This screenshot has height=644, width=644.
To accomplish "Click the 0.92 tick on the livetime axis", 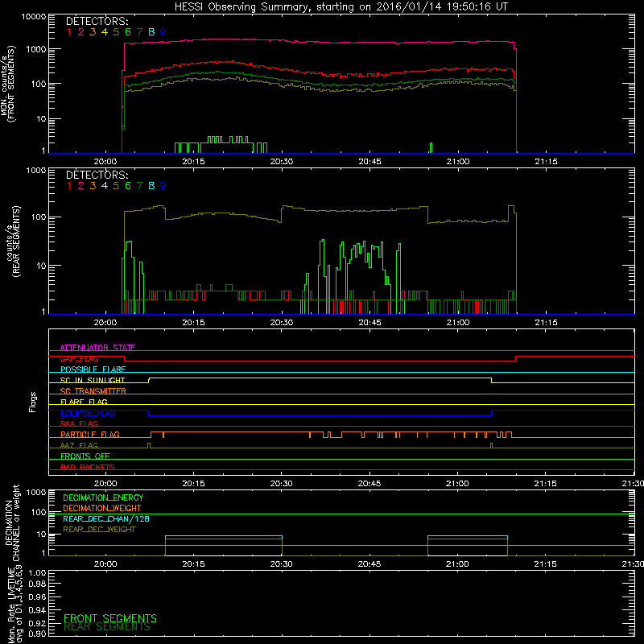I will tap(37, 623).
